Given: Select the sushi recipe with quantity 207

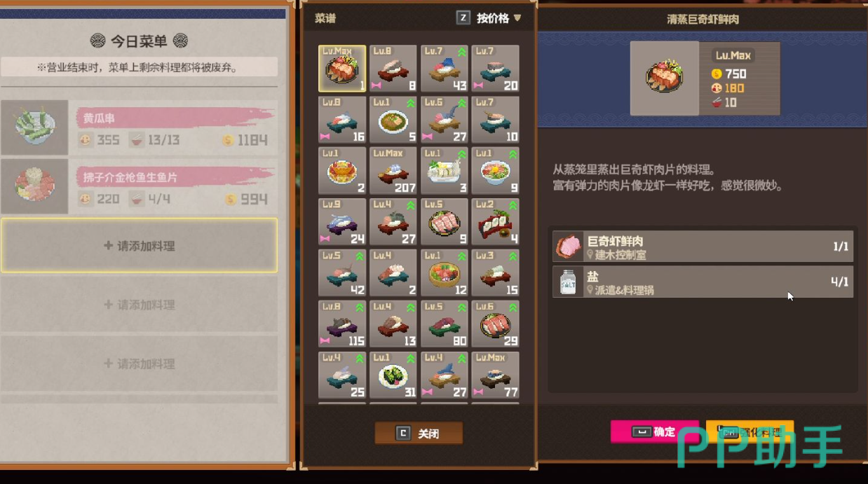Looking at the screenshot, I should click(393, 170).
